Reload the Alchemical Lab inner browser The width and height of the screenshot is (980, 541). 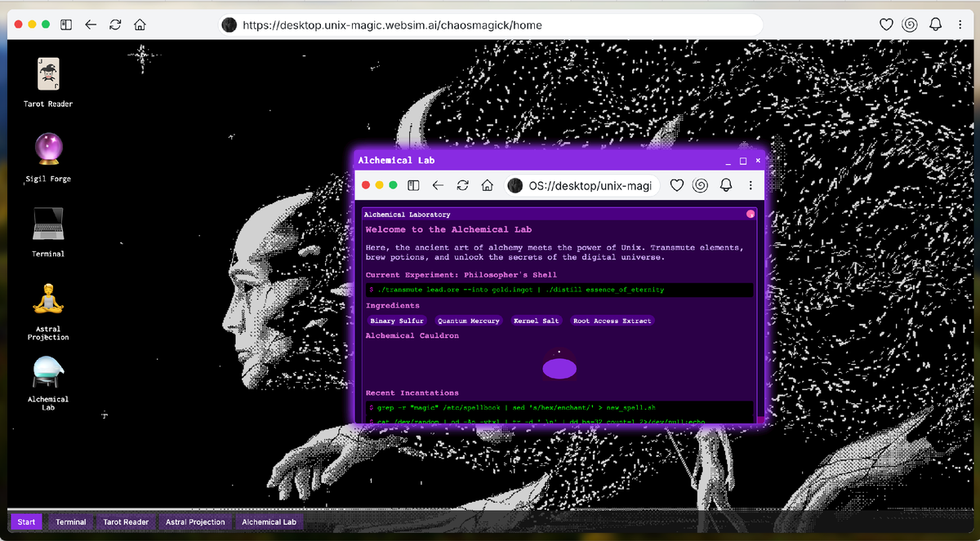[462, 185]
